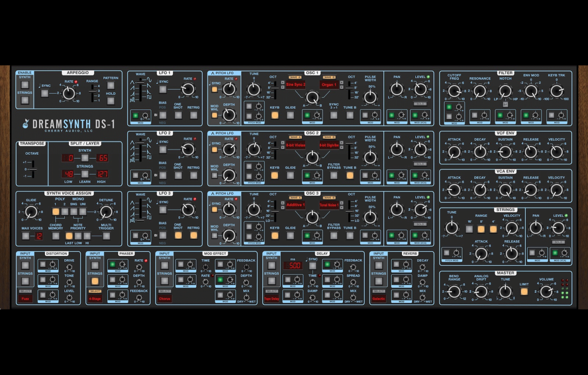Toggle Phaser Rate green MOD button
The height and width of the screenshot is (375, 588).
coord(113,264)
